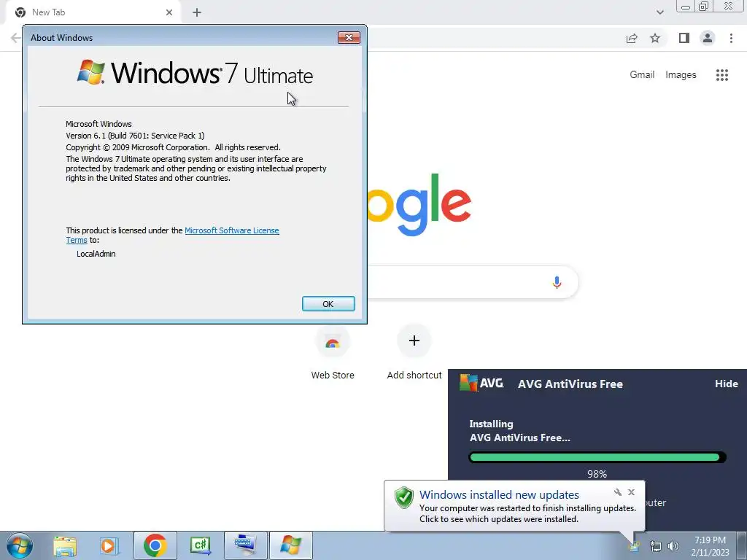The width and height of the screenshot is (747, 560).
Task: Switch to Chrome on the taskbar
Action: (155, 545)
